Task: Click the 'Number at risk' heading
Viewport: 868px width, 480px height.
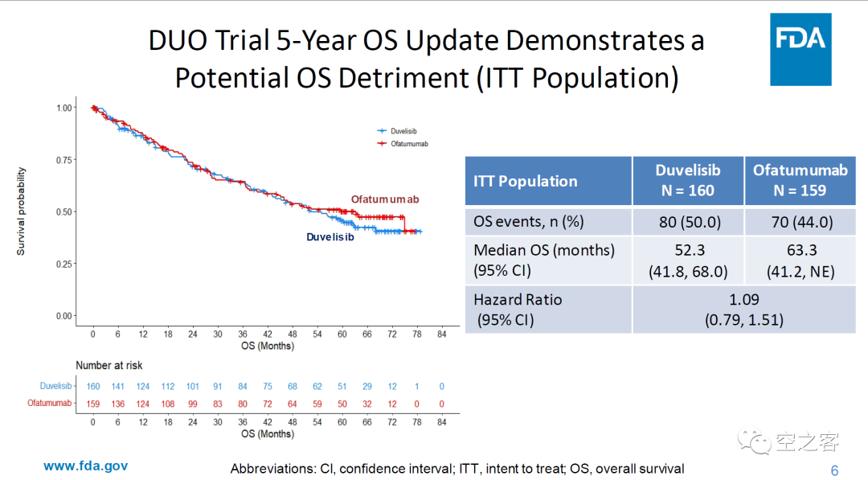Action: [x=109, y=365]
